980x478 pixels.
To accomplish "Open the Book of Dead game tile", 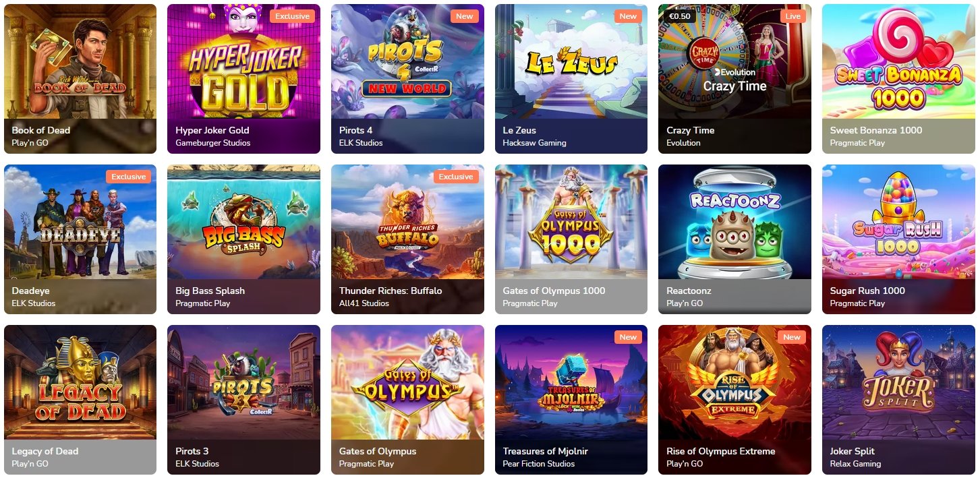I will (x=80, y=79).
